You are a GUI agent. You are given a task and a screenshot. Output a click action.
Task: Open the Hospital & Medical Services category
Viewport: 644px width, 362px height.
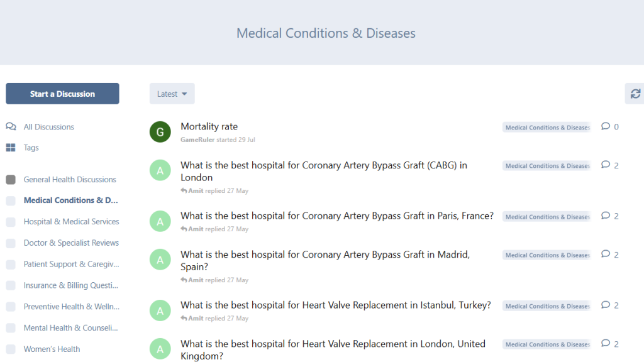[71, 222]
